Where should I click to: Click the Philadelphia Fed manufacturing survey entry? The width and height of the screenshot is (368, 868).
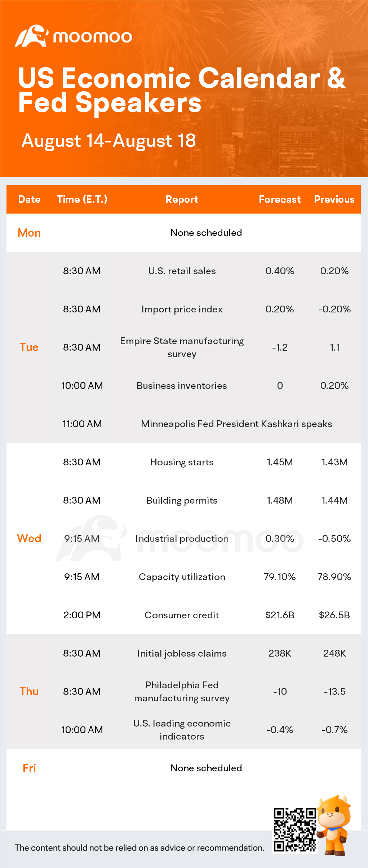pos(182,692)
